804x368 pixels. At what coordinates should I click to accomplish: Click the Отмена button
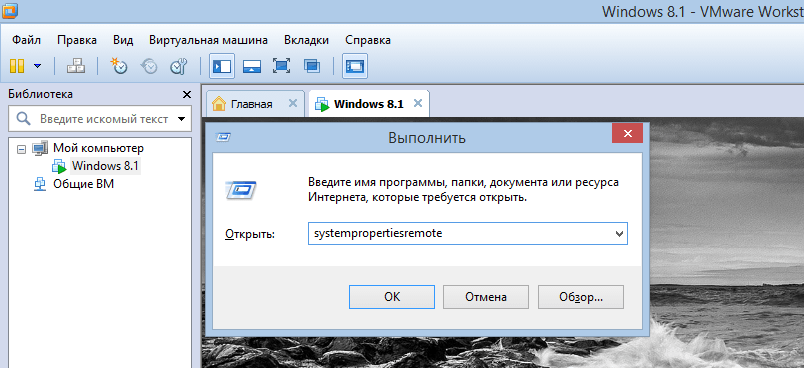point(486,297)
